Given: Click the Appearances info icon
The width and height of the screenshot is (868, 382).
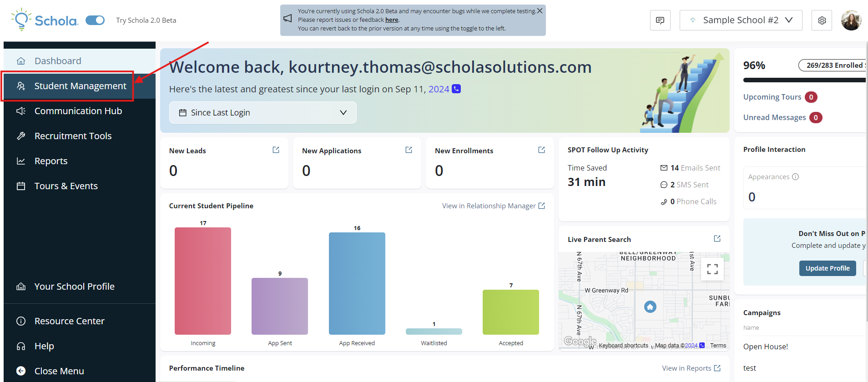Looking at the screenshot, I should coord(795,177).
